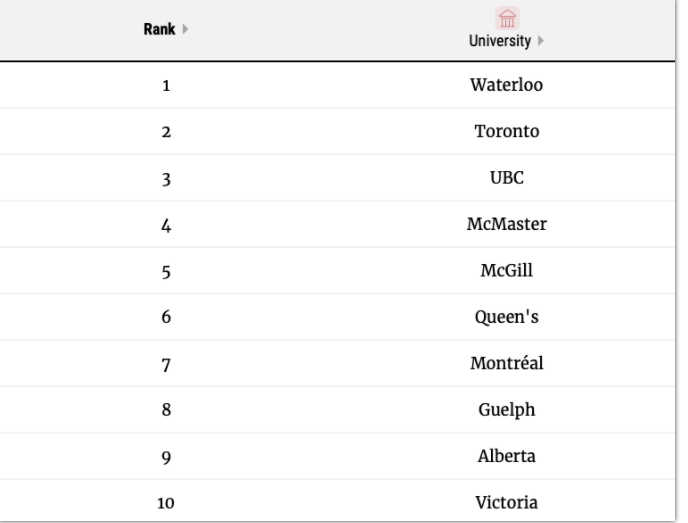The image size is (688, 523).
Task: Click the sort arrow beside University
Action: coord(538,38)
